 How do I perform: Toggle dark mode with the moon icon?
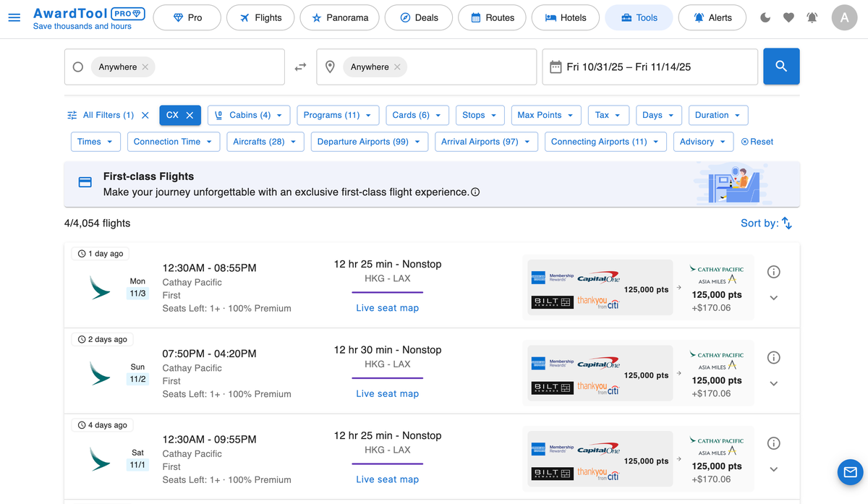(765, 17)
